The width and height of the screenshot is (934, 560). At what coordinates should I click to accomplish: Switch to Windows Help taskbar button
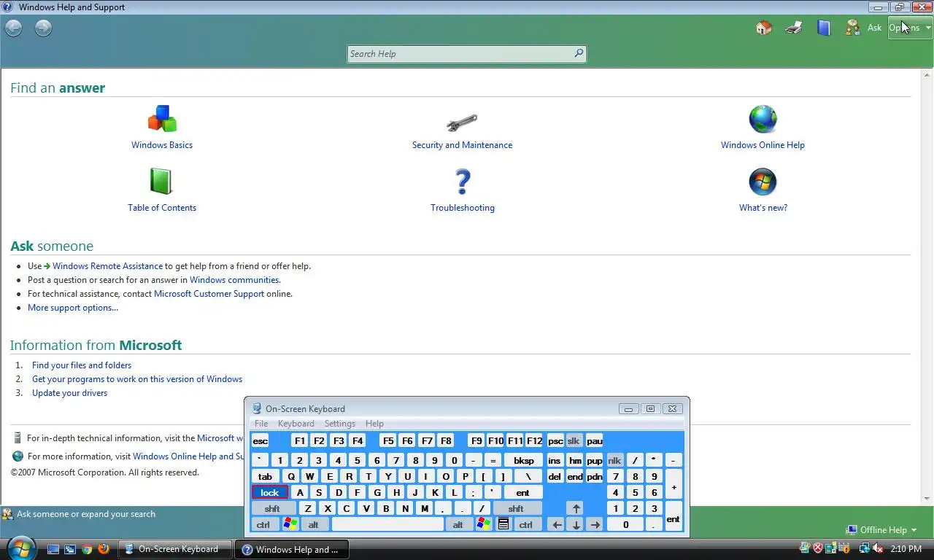(x=291, y=549)
